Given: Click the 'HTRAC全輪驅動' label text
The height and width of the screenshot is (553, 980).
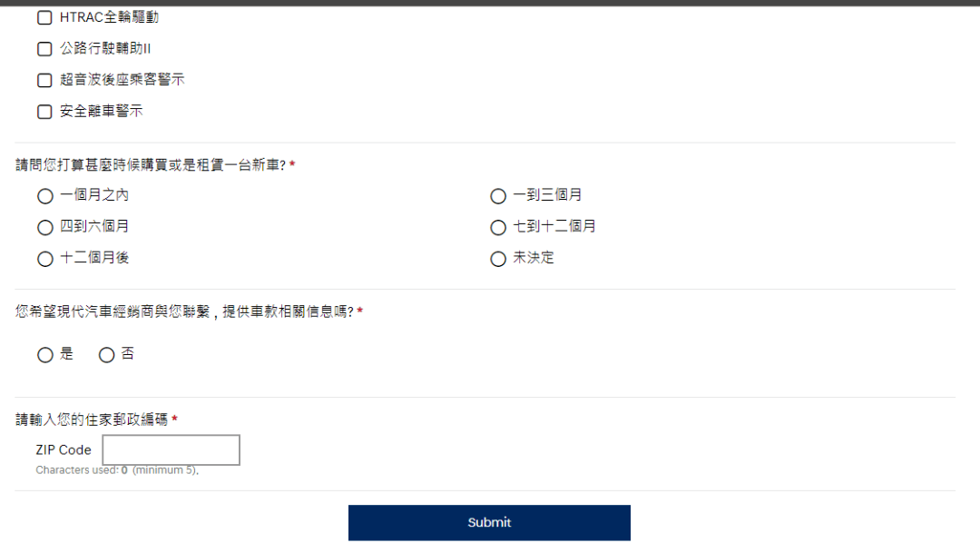Looking at the screenshot, I should click(109, 17).
